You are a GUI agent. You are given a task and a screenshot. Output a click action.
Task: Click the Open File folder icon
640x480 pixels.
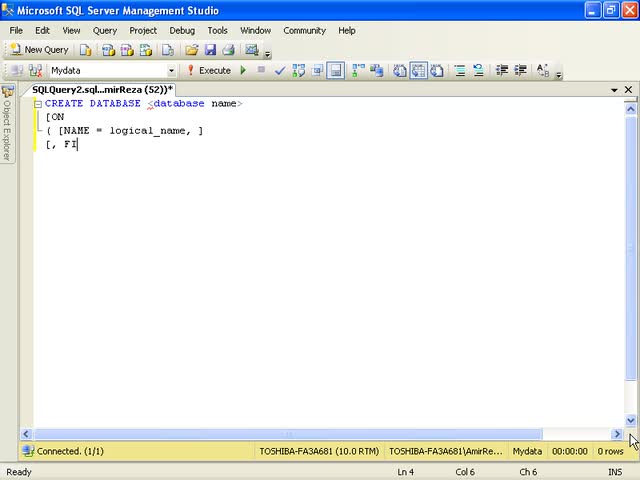(x=191, y=50)
